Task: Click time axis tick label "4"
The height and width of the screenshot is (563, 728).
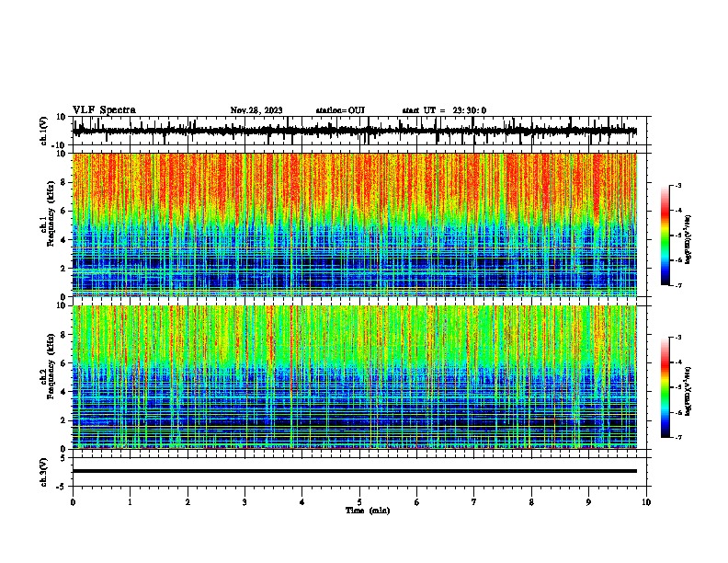Action: pyautogui.click(x=302, y=502)
